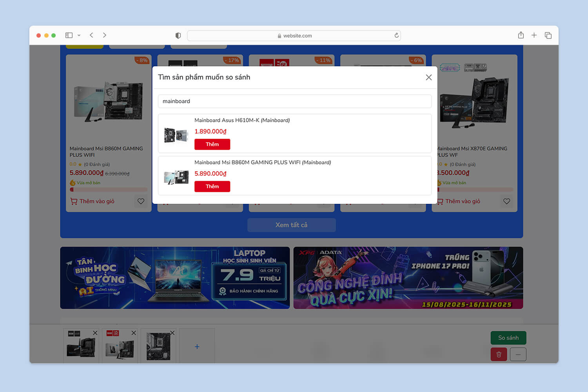Remove third product from compare bar
The height and width of the screenshot is (392, 588).
172,333
